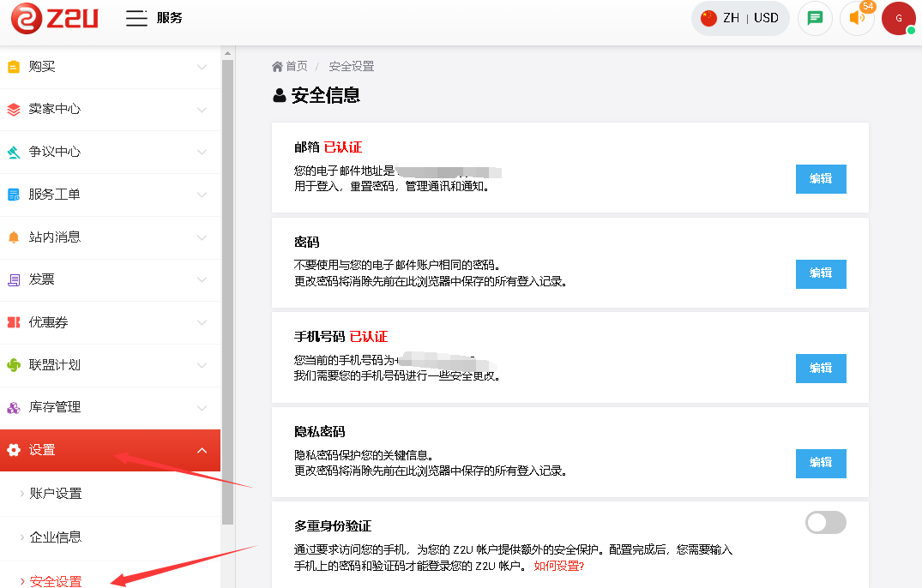Open the ZH | USD language currency selector
This screenshot has width=922, height=588.
(739, 18)
